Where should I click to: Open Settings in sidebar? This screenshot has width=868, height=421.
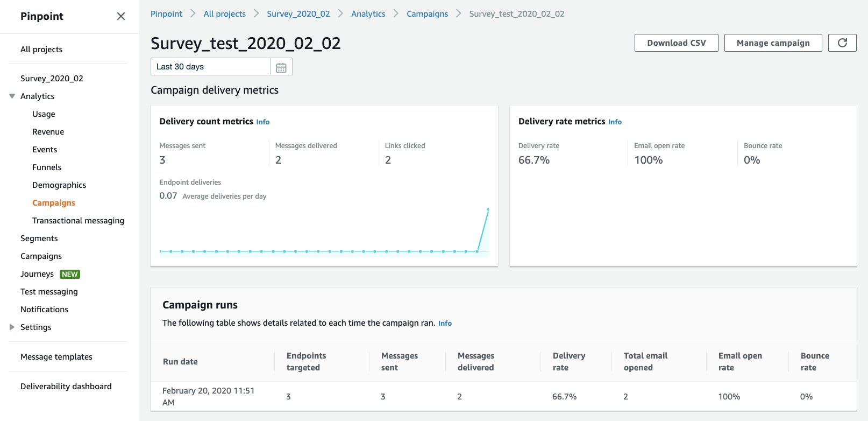(x=36, y=327)
